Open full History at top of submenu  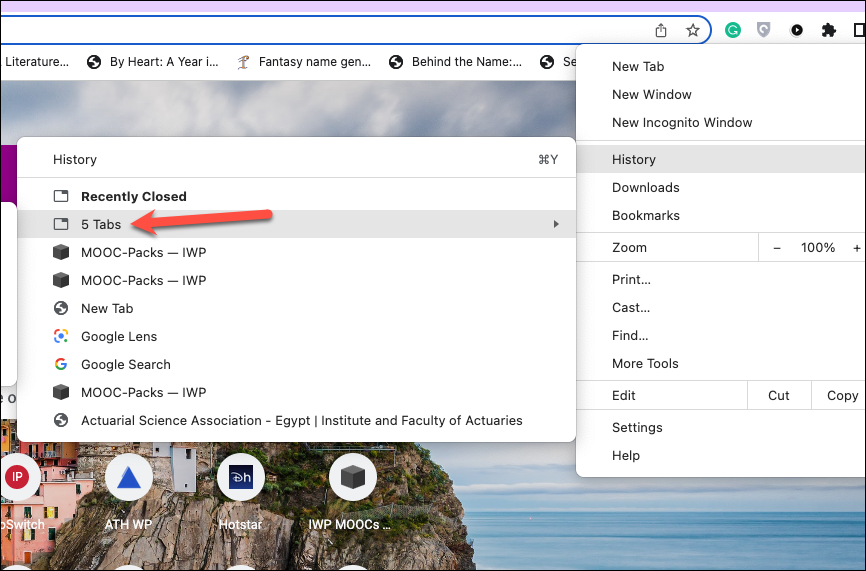point(297,160)
